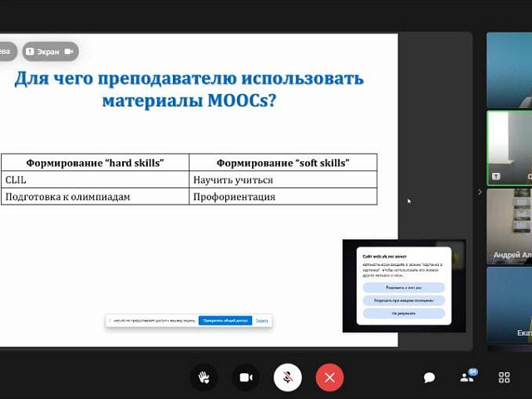532x399 pixels.
Task: Open the chat panel
Action: click(x=429, y=377)
